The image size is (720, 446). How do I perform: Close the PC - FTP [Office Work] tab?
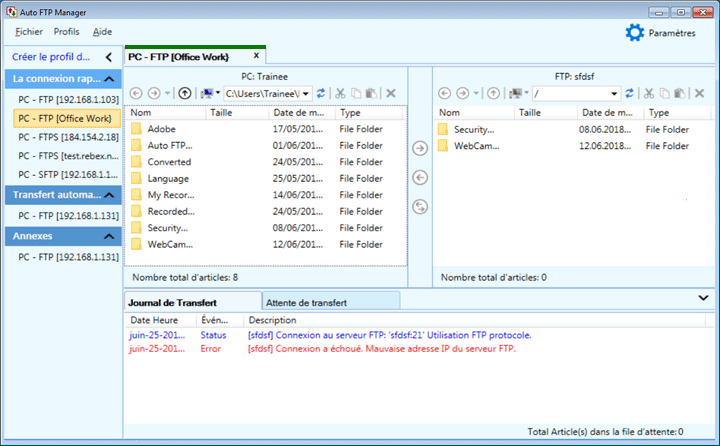click(x=256, y=56)
